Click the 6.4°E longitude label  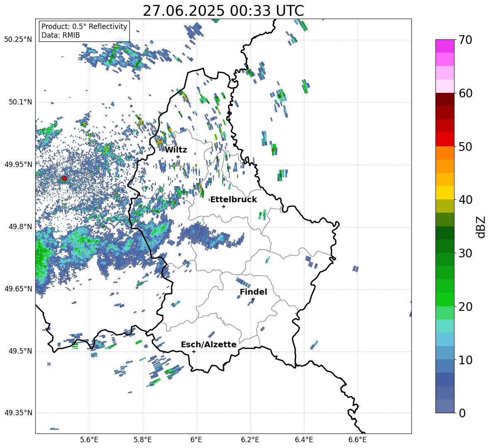pos(304,440)
